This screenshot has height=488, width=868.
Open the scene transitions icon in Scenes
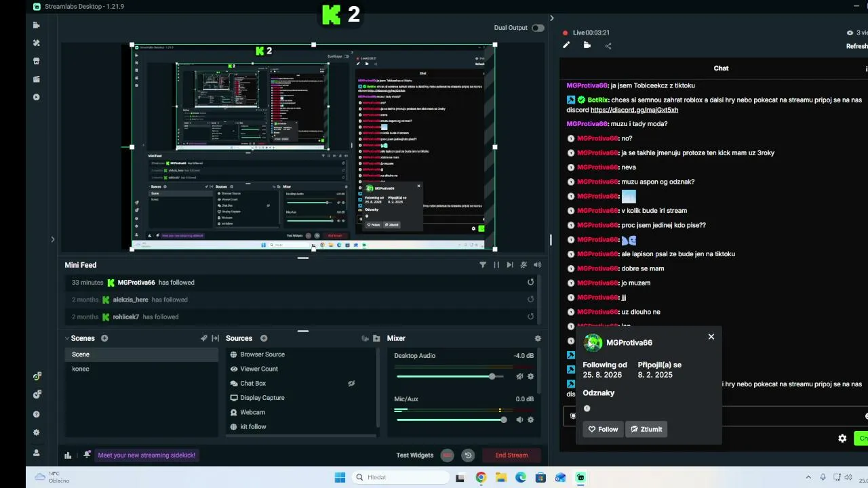[203, 338]
